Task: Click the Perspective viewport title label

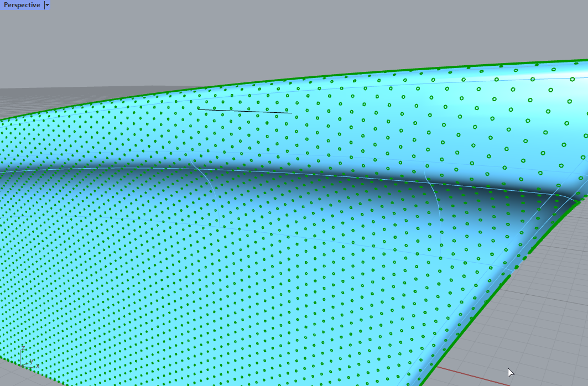Action: 22,5
